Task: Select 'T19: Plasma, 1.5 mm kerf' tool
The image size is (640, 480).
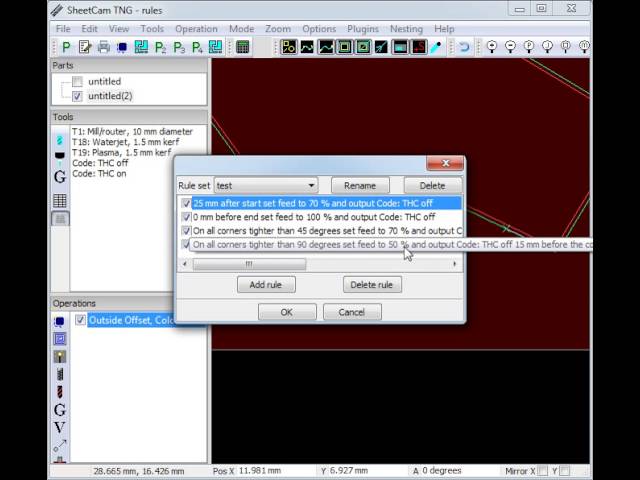Action: (122, 153)
